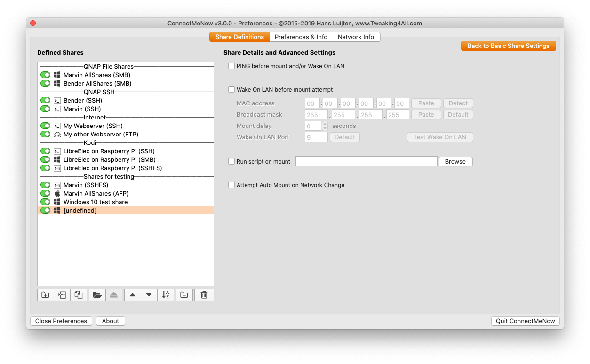
Task: Check Attempt Auto Mount on Network Change
Action: pyautogui.click(x=231, y=185)
